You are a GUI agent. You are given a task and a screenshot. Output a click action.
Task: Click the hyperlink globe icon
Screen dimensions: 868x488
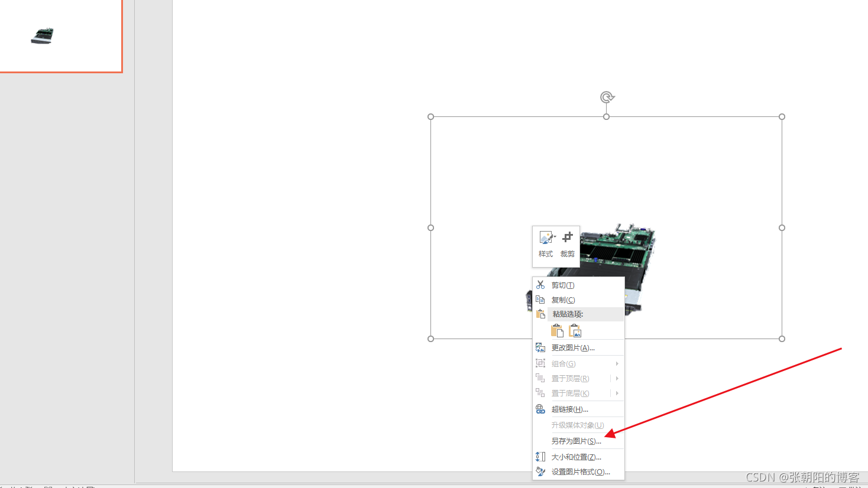click(540, 409)
